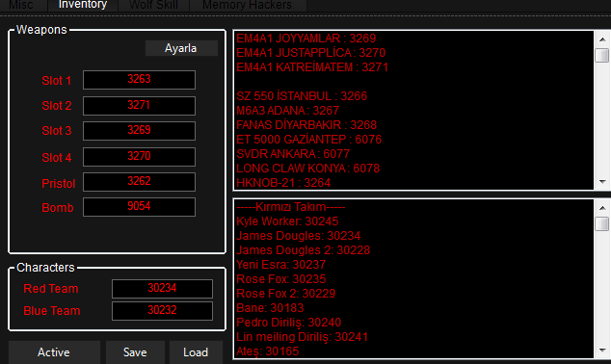Click the weapons list scrollbar thumb

tap(602, 55)
